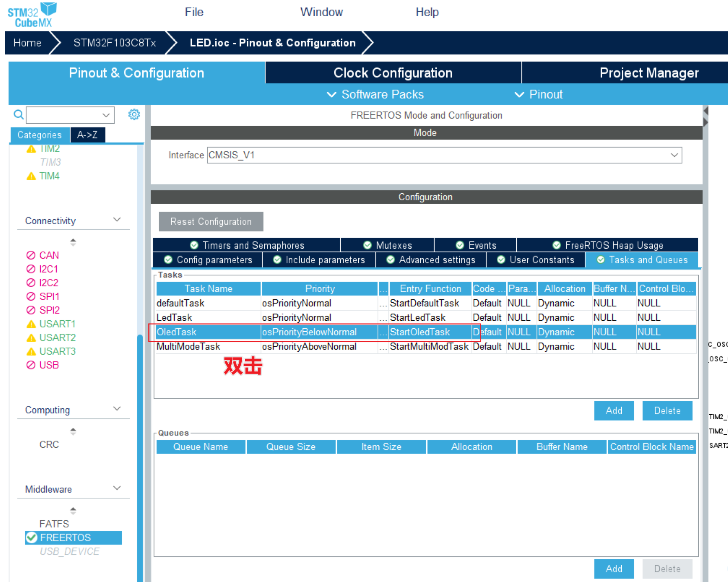This screenshot has width=728, height=582.
Task: Click the TIM4 warning icon
Action: (x=31, y=176)
